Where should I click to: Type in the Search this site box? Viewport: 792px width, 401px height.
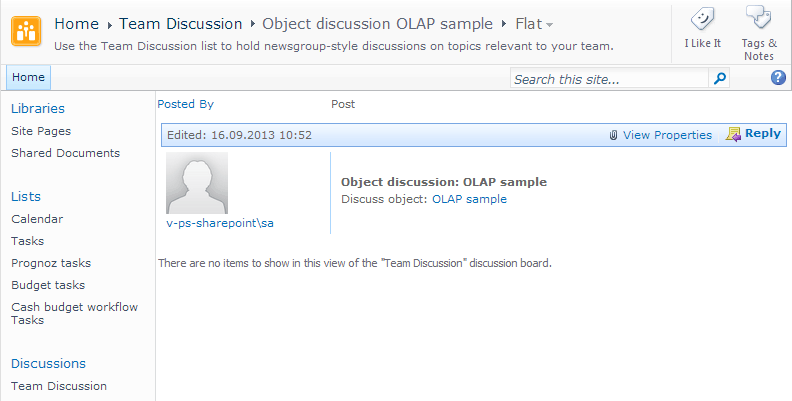click(608, 78)
